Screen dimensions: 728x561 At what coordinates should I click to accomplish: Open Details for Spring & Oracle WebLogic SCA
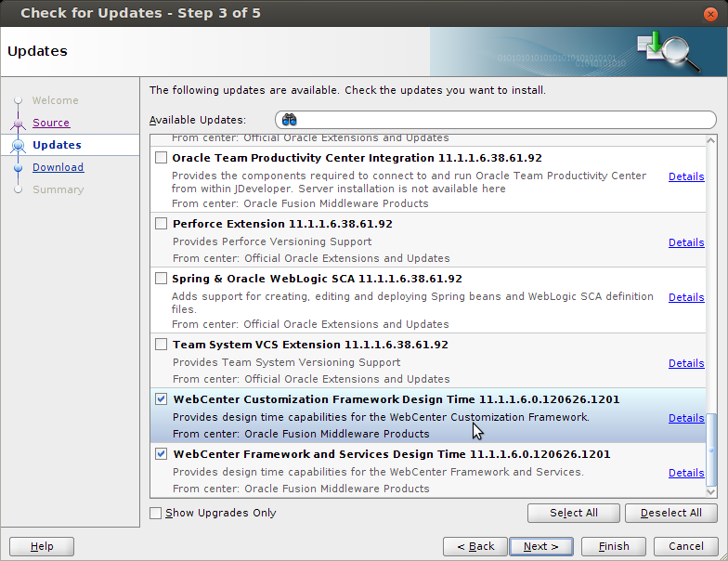(686, 297)
